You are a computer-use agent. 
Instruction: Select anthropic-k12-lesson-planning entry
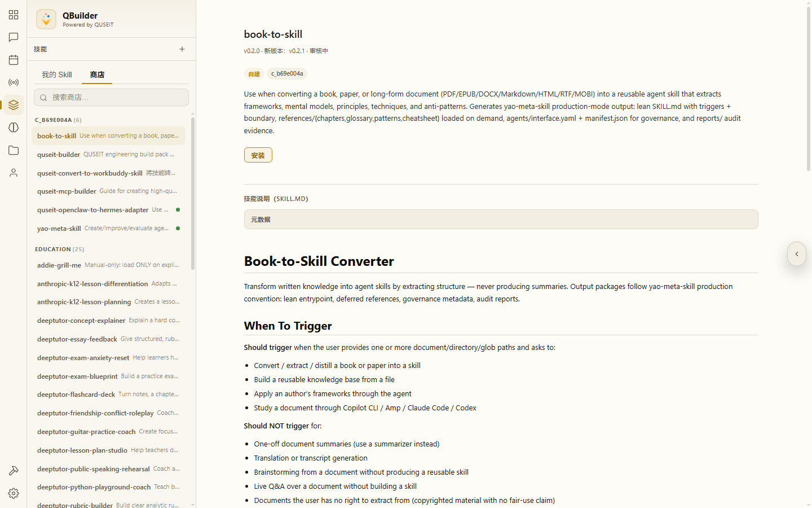click(x=108, y=302)
